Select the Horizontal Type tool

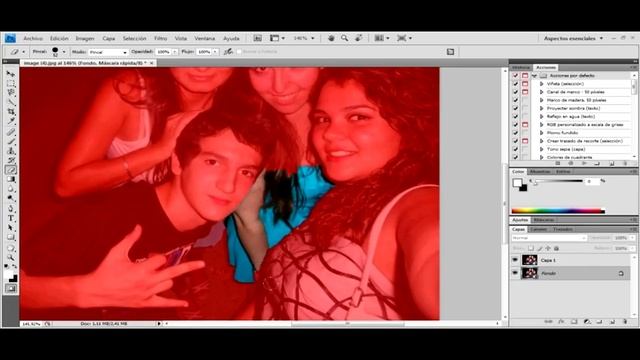(x=11, y=218)
